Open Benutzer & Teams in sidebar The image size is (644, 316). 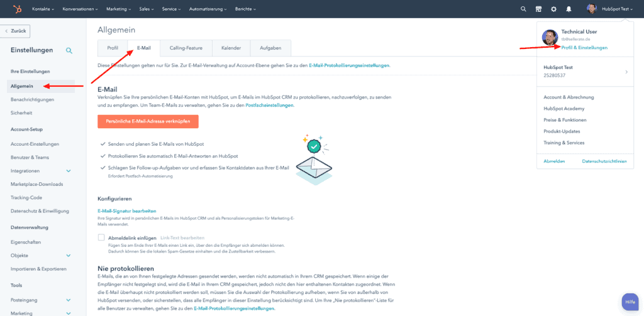pyautogui.click(x=30, y=158)
